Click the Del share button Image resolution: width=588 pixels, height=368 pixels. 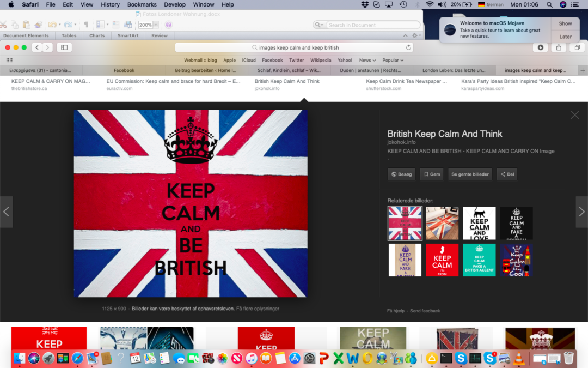(507, 174)
